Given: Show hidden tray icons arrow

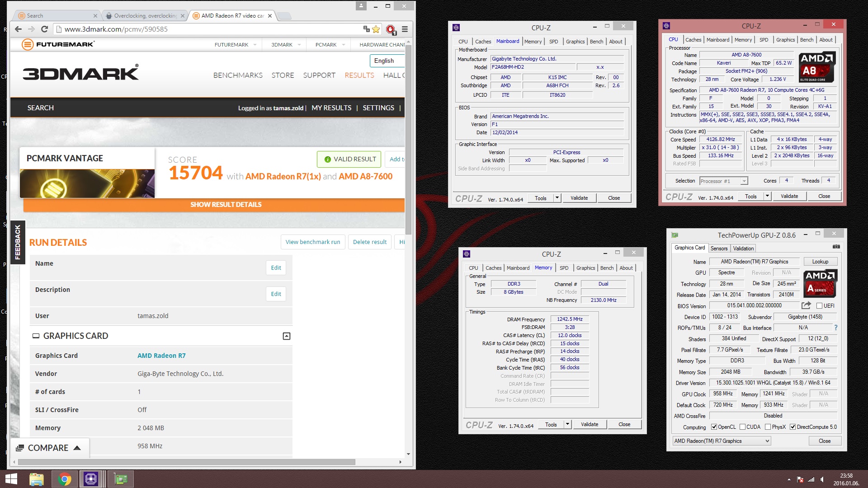Looking at the screenshot, I should 789,479.
